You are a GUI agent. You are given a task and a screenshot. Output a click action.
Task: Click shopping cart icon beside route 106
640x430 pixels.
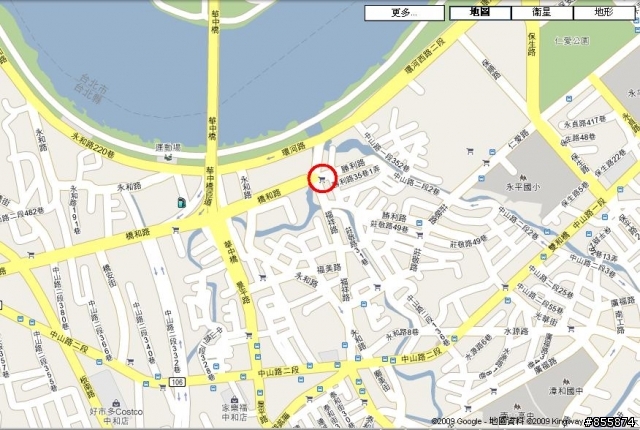[162, 387]
